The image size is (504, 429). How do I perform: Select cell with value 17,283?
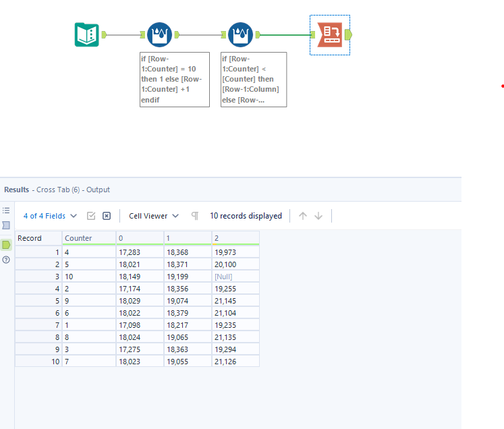140,252
